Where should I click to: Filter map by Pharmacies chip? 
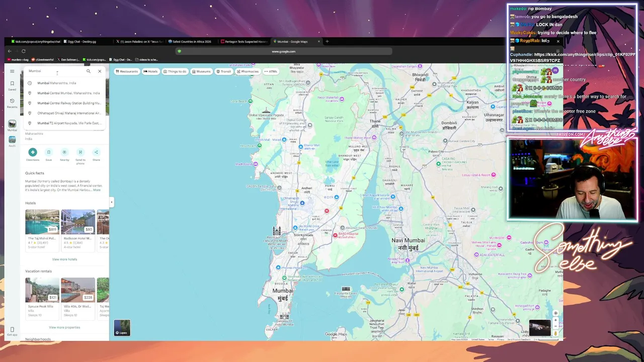tap(248, 71)
